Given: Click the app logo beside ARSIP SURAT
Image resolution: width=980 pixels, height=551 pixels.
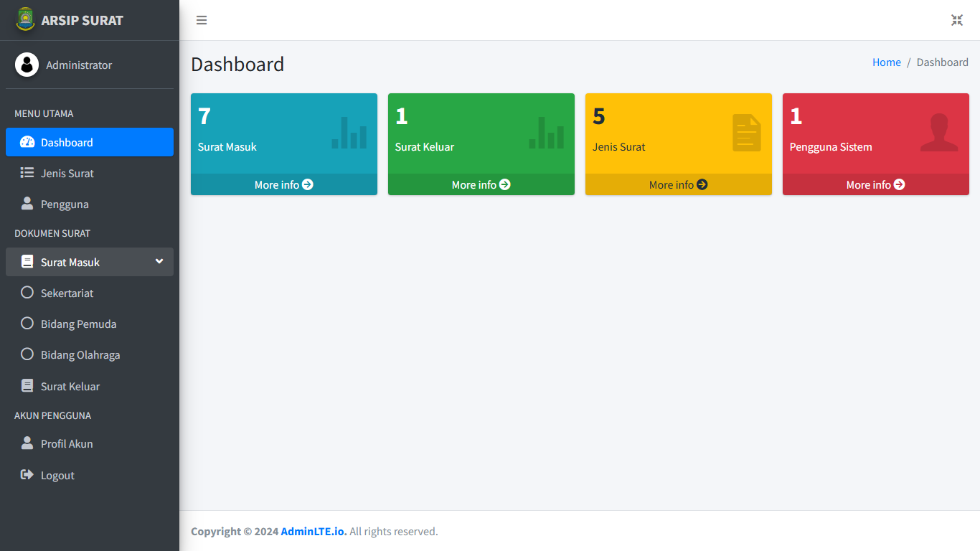Looking at the screenshot, I should click(25, 20).
